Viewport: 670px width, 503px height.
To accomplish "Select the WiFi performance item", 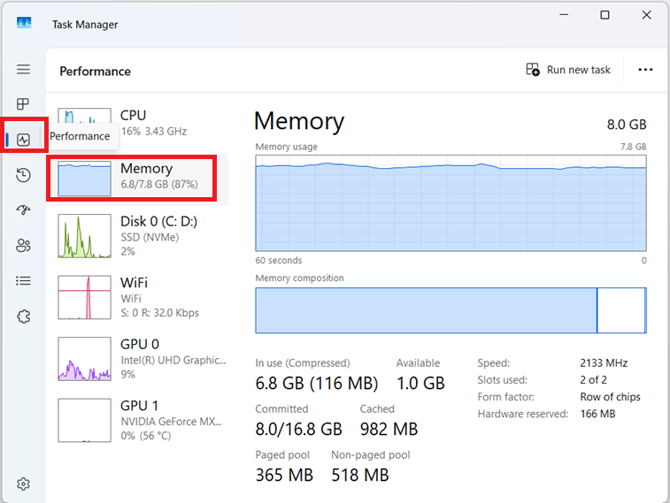I will [140, 298].
